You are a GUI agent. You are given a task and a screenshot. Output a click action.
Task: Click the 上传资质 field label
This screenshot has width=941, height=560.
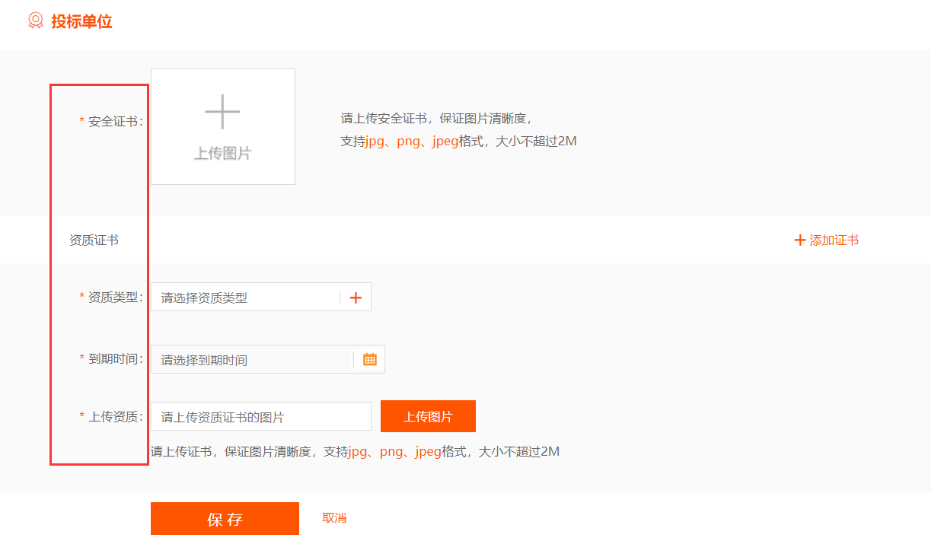(114, 416)
